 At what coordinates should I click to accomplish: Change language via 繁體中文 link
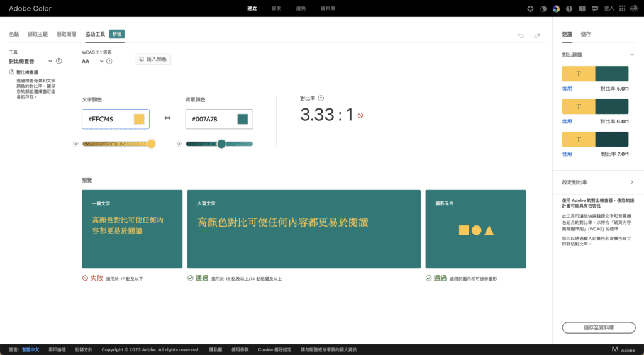point(30,350)
